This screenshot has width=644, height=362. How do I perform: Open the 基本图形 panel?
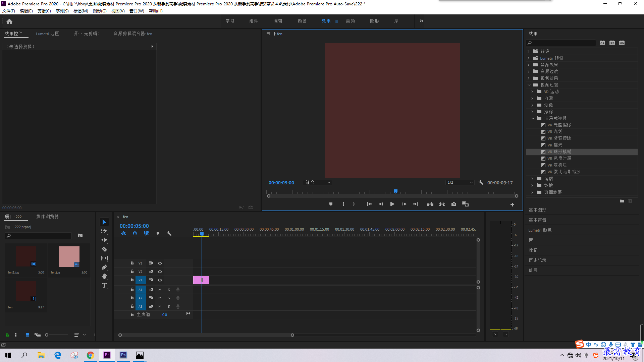537,210
